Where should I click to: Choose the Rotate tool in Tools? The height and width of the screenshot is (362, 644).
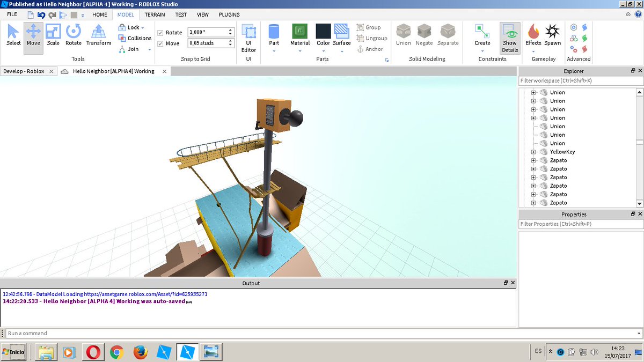(x=74, y=35)
